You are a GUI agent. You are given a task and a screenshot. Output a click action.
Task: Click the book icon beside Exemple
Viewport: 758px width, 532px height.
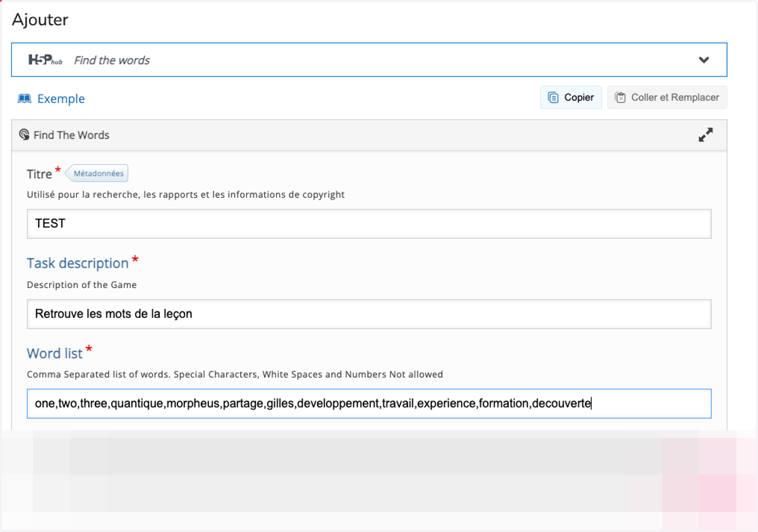25,99
